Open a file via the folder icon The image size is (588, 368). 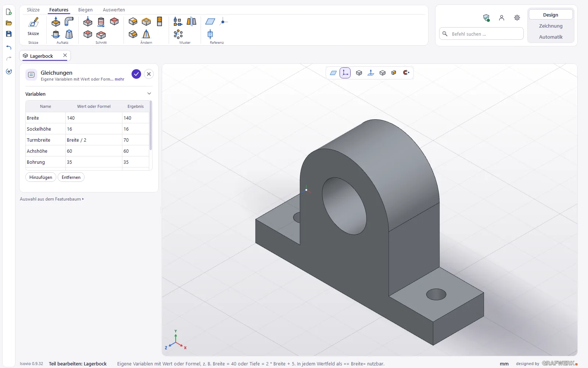[x=9, y=23]
